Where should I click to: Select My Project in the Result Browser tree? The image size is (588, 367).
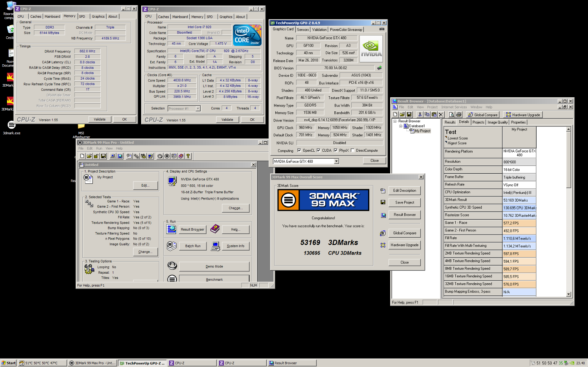coord(422,131)
